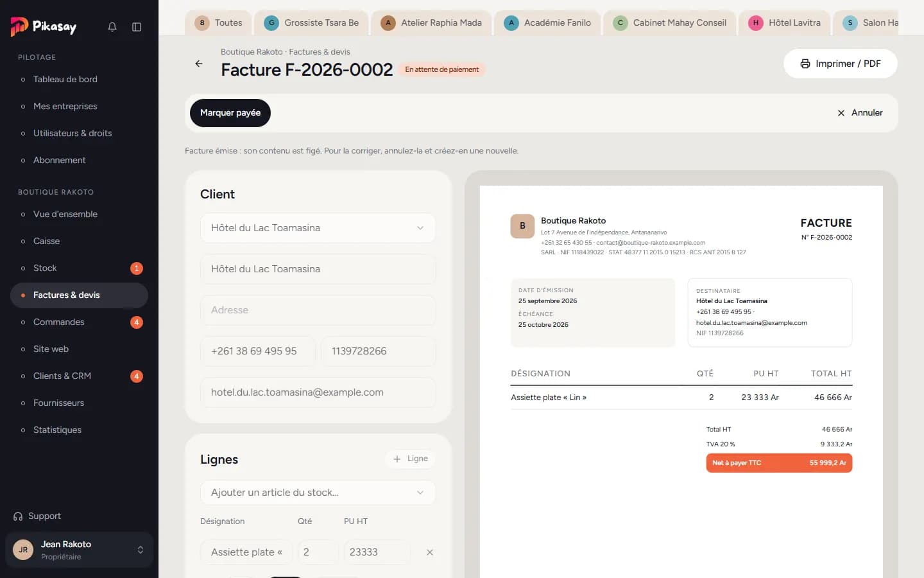Collapse the sidebar panel icon
Viewport: 924px width, 578px height.
pos(137,27)
